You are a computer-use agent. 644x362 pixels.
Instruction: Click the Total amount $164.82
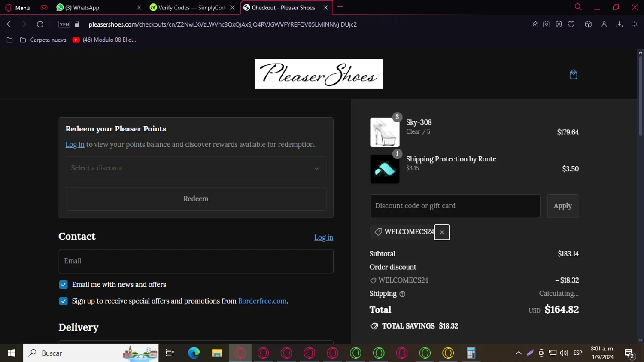[x=562, y=310]
